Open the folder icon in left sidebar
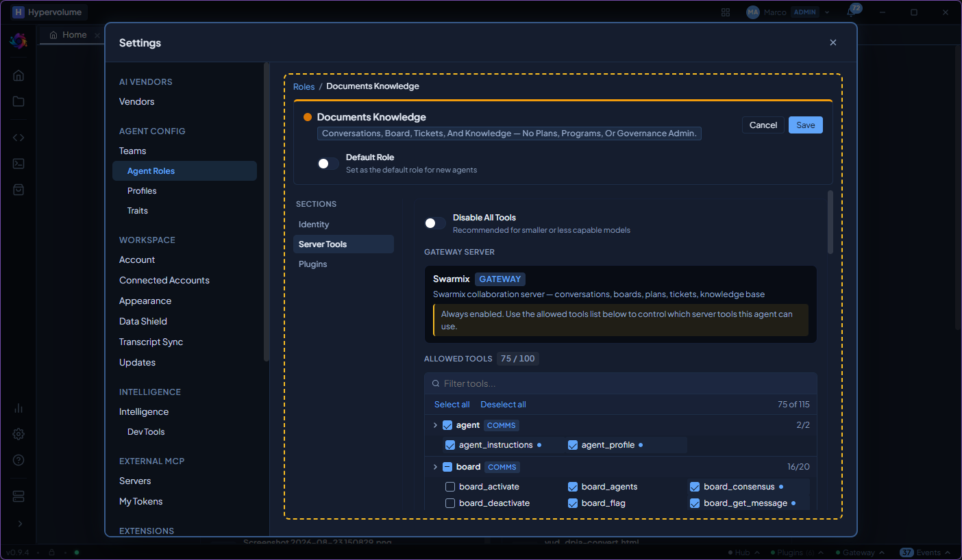962x560 pixels. [x=18, y=101]
